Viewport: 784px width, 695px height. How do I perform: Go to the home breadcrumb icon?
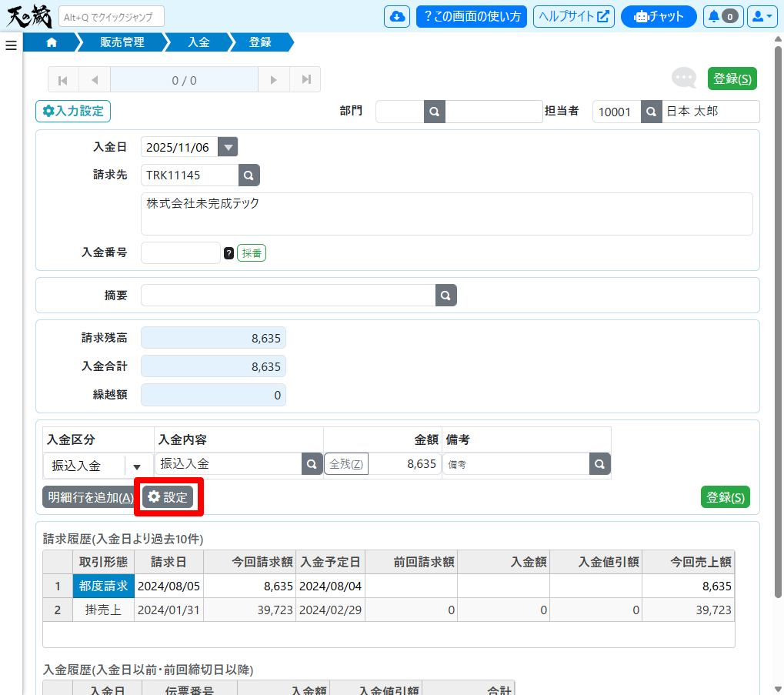coord(52,42)
